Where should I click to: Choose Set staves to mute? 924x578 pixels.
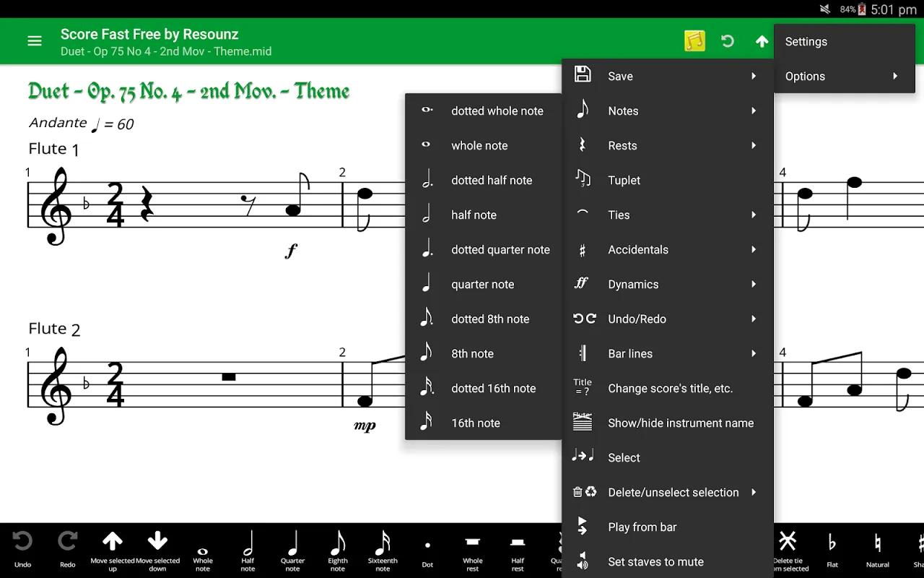668,561
